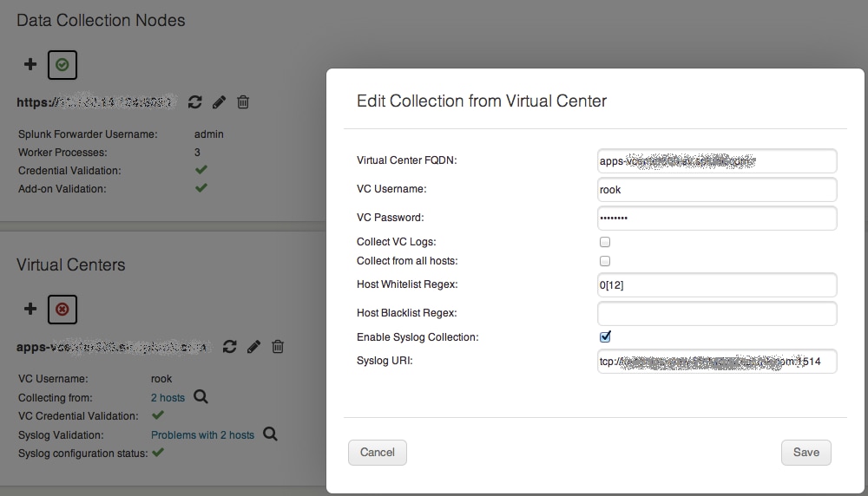Save the virtual center collection settings
The width and height of the screenshot is (868, 496).
point(806,453)
